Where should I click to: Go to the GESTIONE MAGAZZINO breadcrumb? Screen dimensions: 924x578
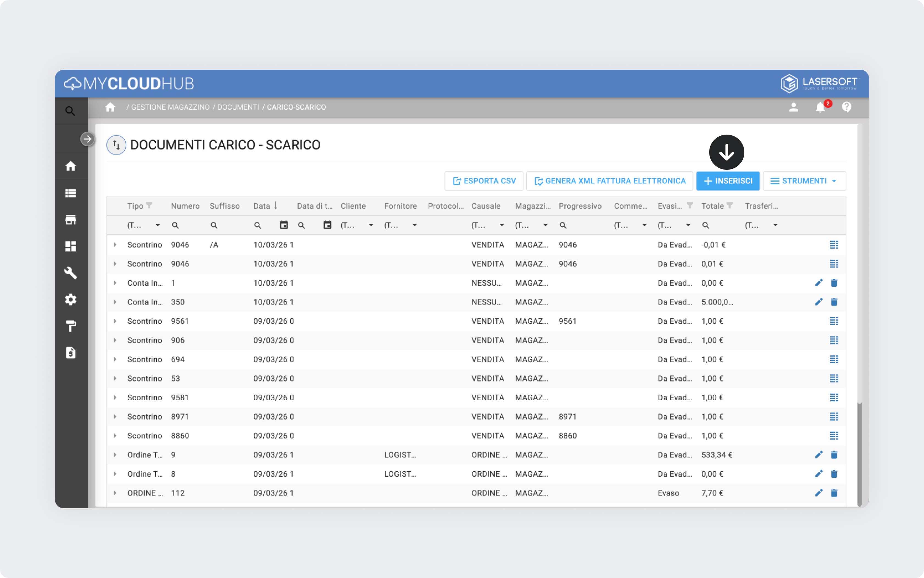pos(170,107)
